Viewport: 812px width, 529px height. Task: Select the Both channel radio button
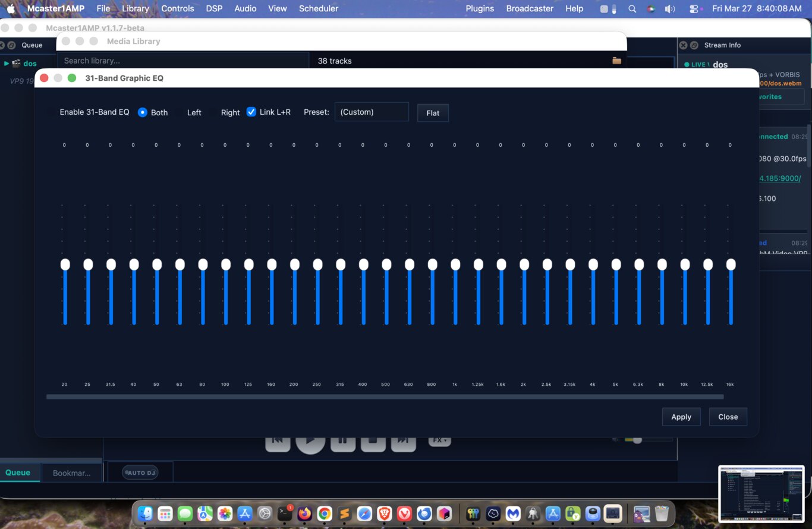143,112
